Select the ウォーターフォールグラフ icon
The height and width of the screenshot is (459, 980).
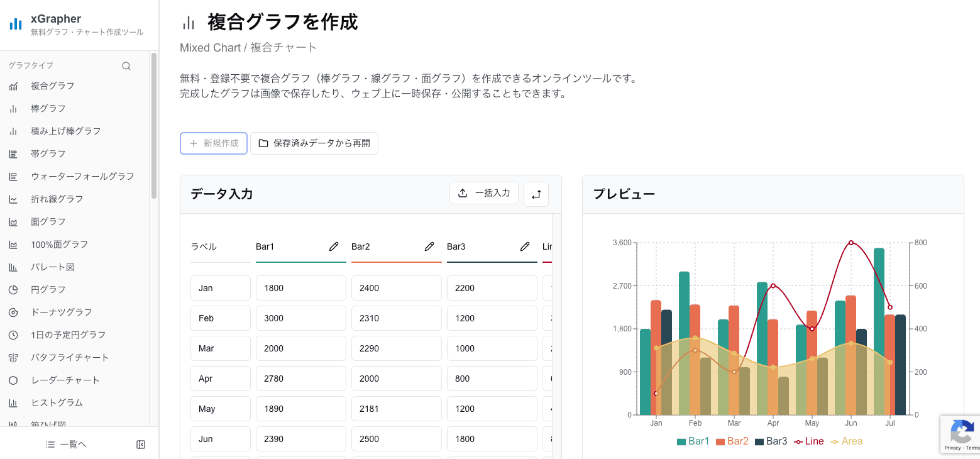[13, 176]
